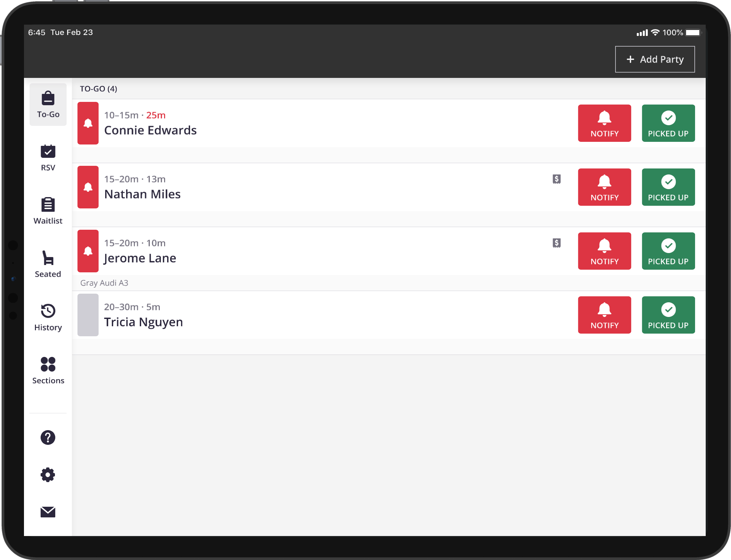Mark Connie Edwards order as picked up
This screenshot has height=560, width=731.
[668, 123]
